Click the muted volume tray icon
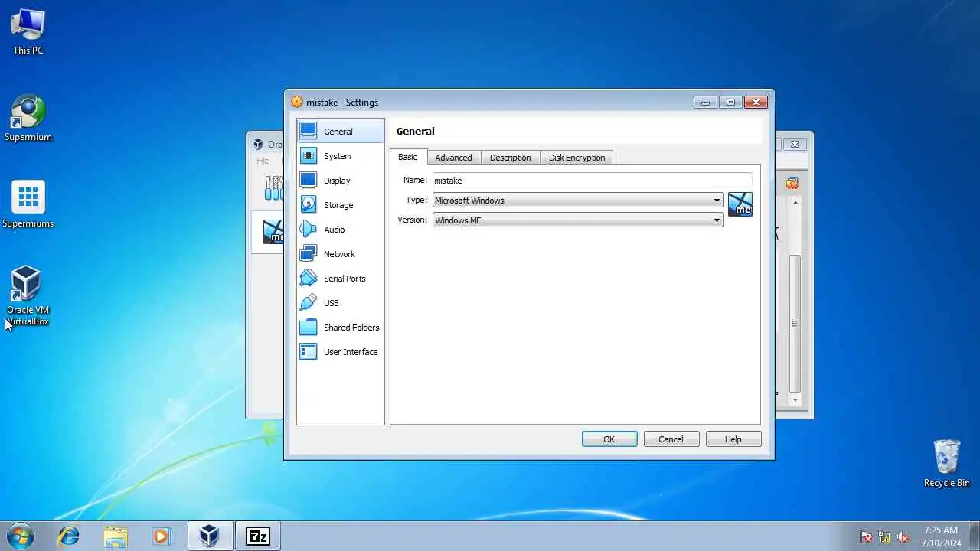This screenshot has width=980, height=551. [x=903, y=536]
